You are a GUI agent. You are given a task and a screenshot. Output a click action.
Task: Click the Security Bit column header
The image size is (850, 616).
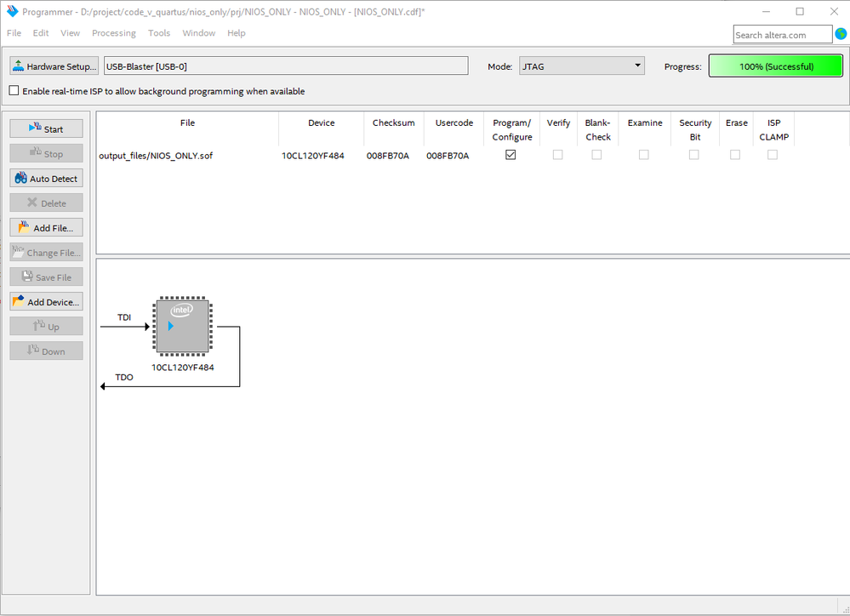pos(695,129)
